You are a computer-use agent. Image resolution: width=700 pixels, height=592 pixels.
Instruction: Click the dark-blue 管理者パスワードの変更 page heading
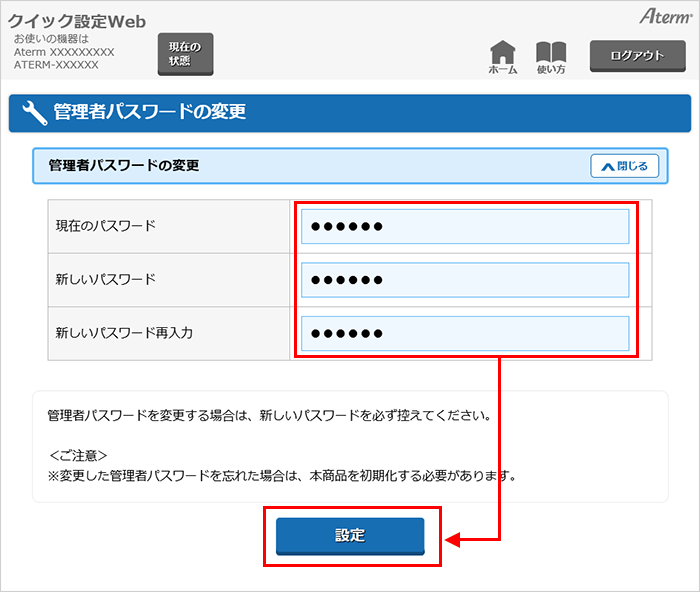(x=150, y=113)
